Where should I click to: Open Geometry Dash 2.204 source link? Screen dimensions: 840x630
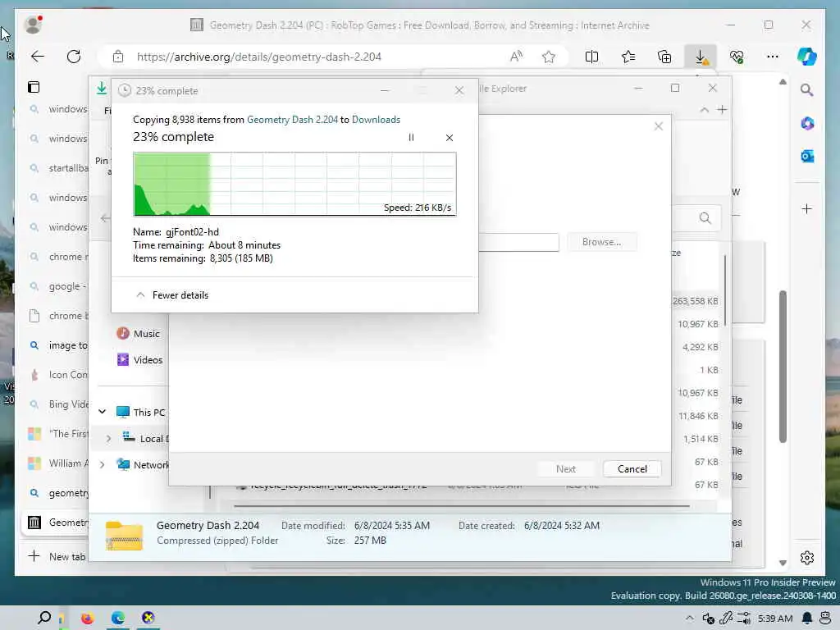point(293,120)
